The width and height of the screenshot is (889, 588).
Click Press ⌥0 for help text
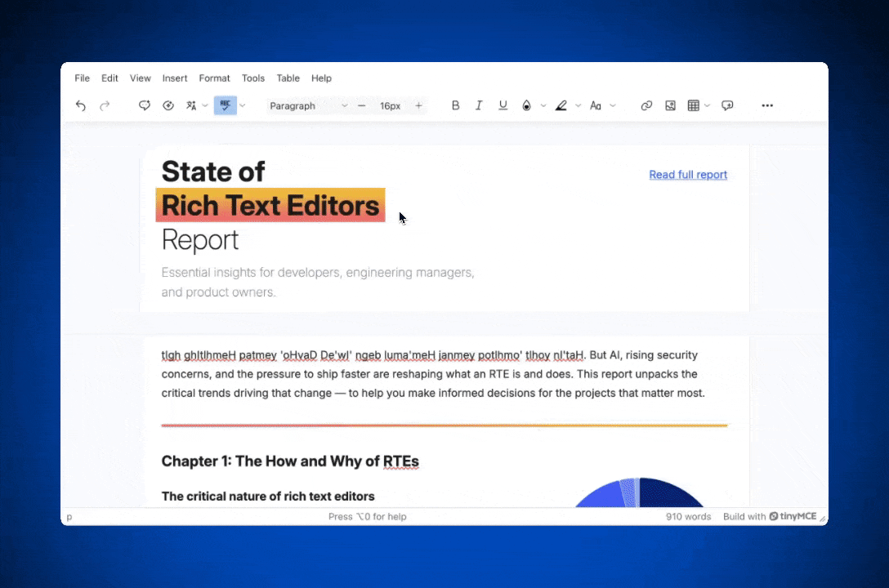coord(368,517)
